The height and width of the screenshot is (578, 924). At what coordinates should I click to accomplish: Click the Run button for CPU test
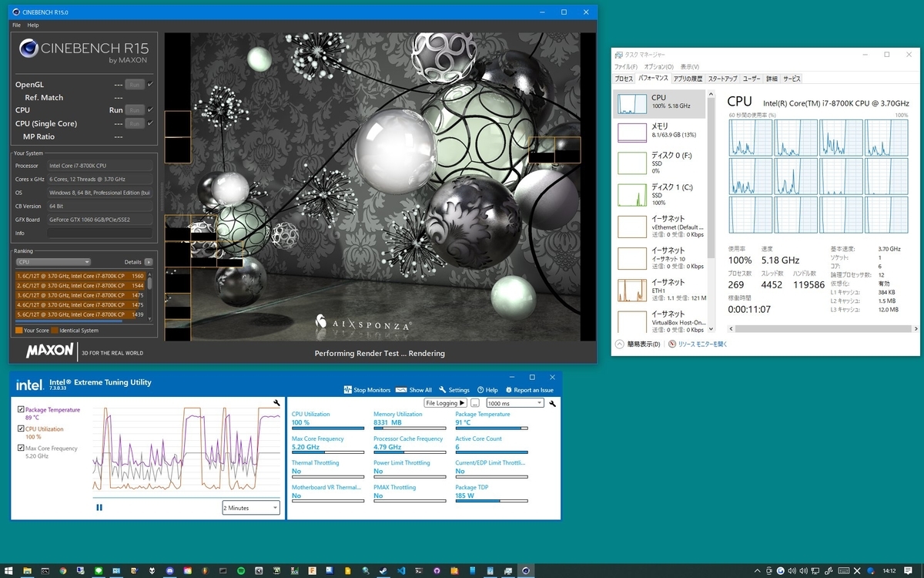[x=135, y=110]
